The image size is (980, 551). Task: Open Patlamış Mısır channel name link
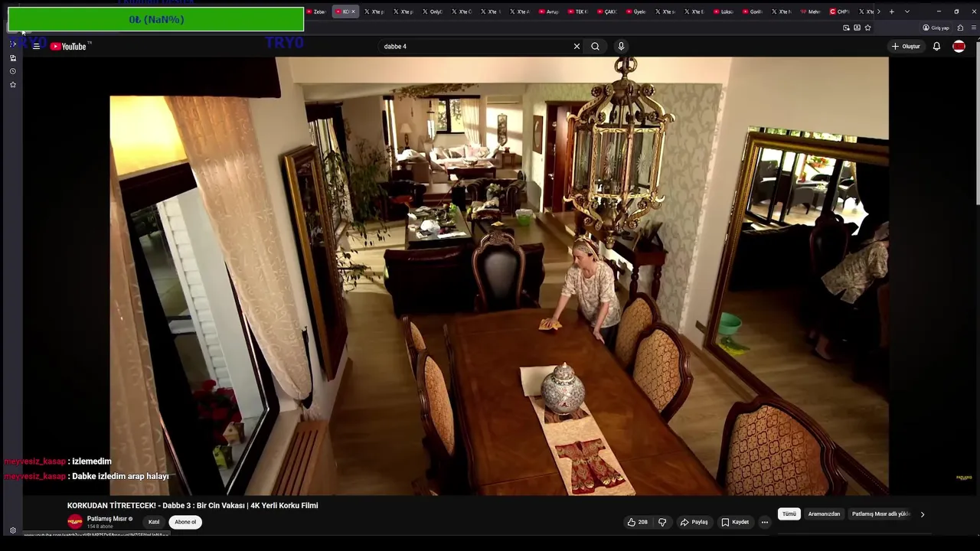(107, 519)
